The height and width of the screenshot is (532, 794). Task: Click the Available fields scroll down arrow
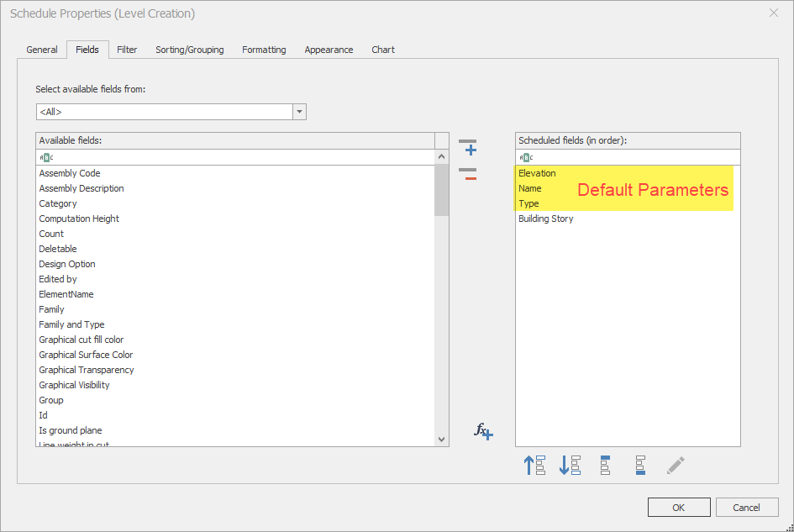coord(442,440)
